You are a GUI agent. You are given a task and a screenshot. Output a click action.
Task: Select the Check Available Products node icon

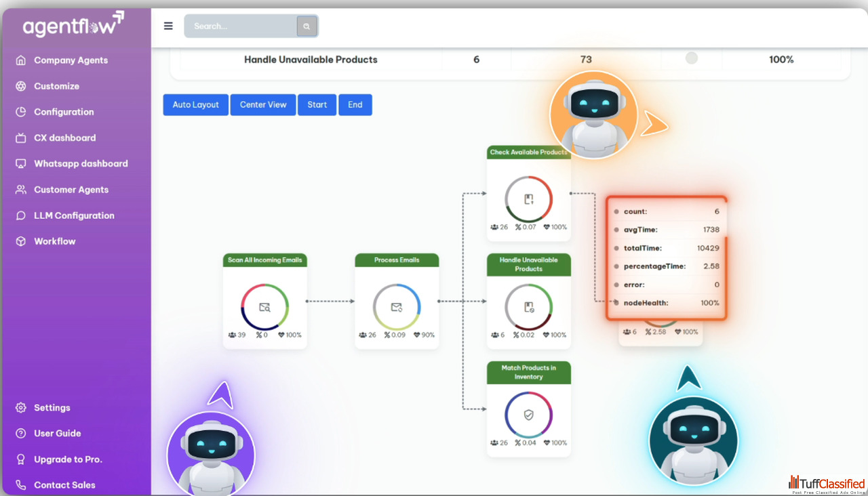[529, 199]
